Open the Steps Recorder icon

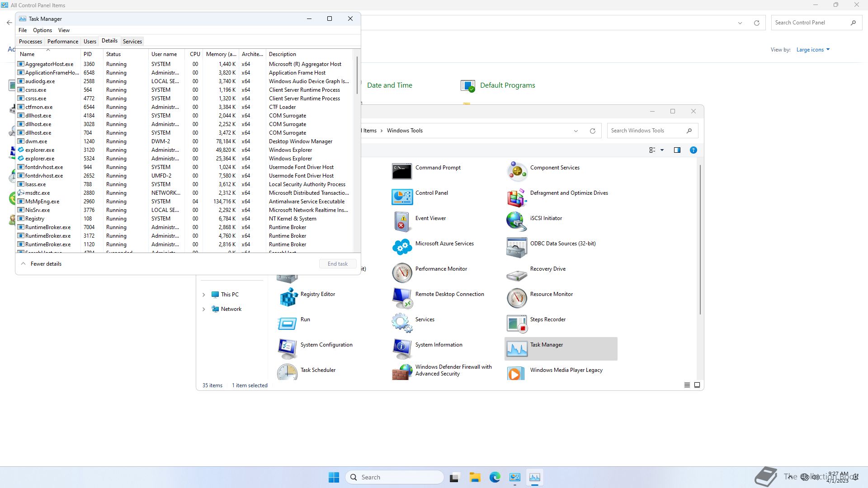(516, 323)
